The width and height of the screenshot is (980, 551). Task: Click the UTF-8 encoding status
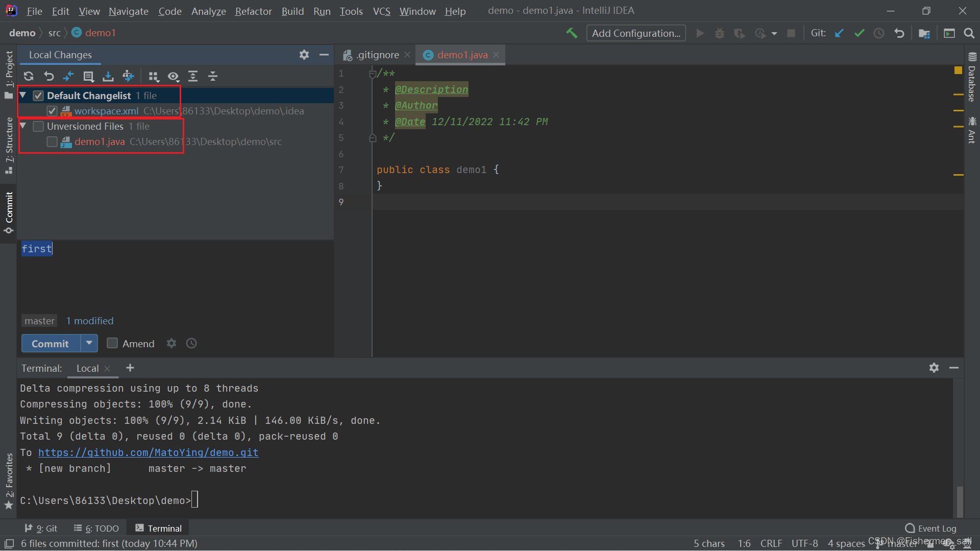[x=804, y=543]
